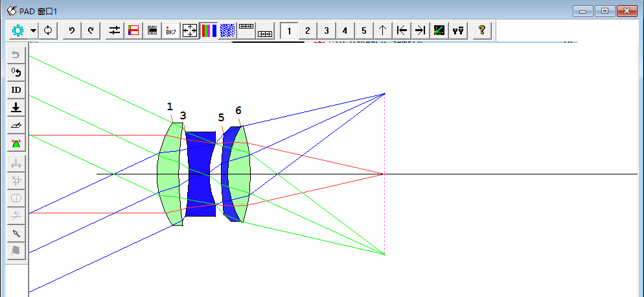Click the red and blue split-panel icon

coord(133,30)
